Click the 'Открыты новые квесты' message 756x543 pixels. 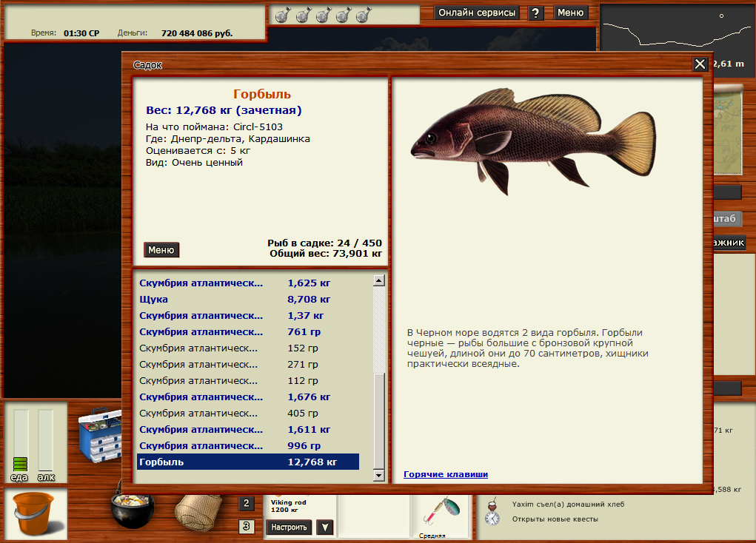[555, 519]
